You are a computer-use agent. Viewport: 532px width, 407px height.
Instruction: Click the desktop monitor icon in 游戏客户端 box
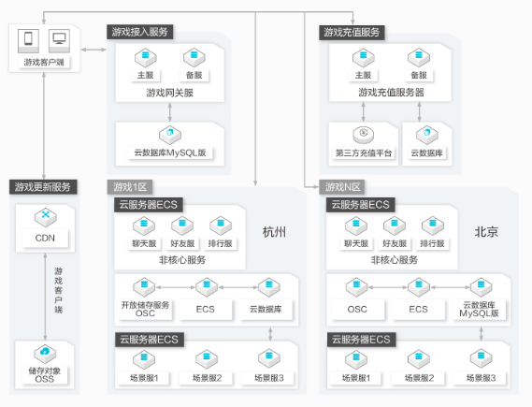59,41
